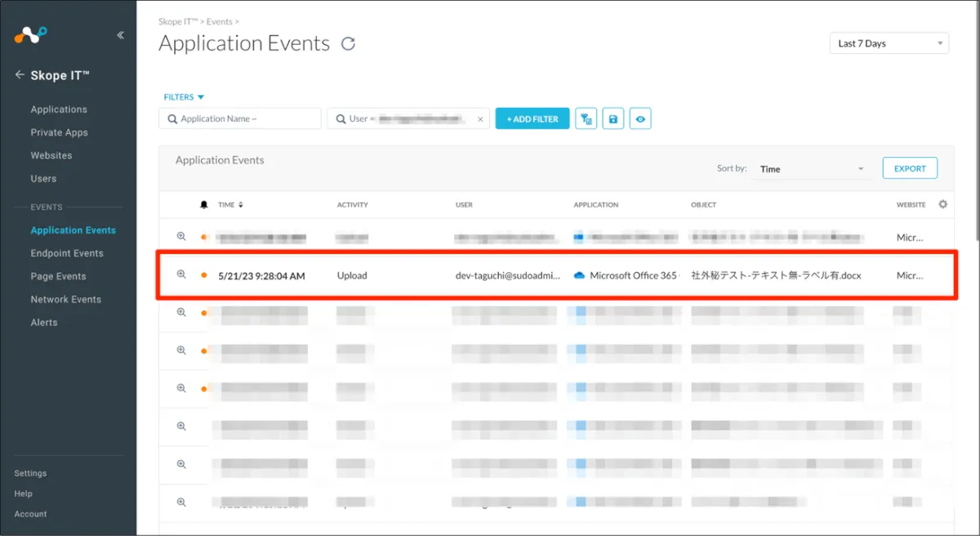
Task: Open the Sort by Time dropdown
Action: point(811,169)
